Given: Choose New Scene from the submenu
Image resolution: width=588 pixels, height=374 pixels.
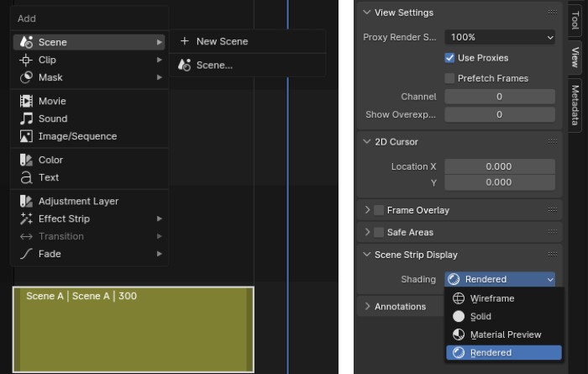Looking at the screenshot, I should point(248,41).
